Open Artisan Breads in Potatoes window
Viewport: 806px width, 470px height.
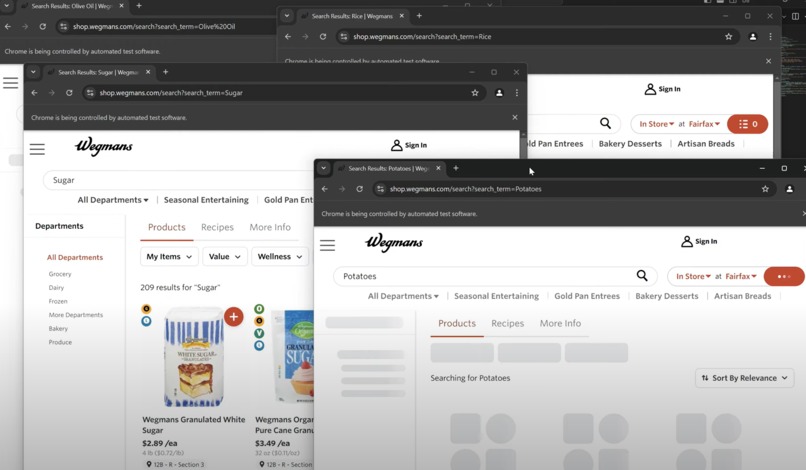point(742,296)
